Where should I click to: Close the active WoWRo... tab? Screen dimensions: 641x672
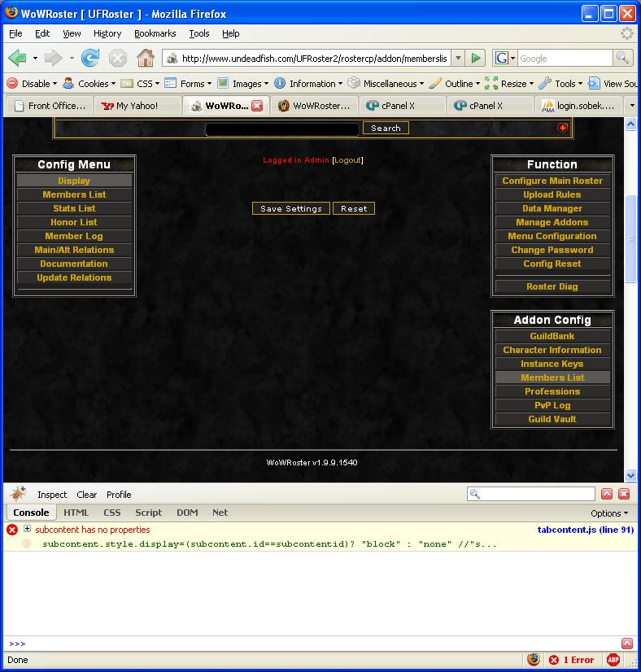tap(257, 106)
